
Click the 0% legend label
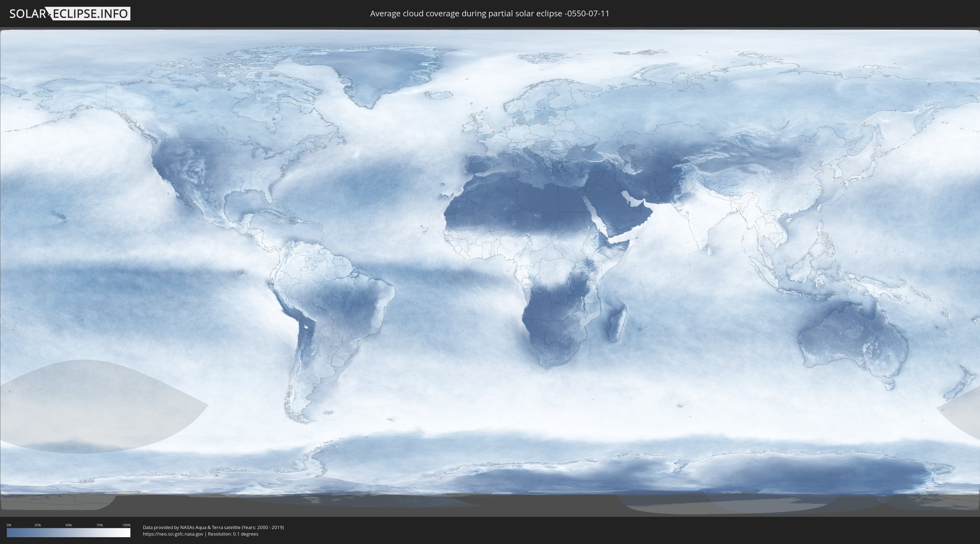(9, 525)
